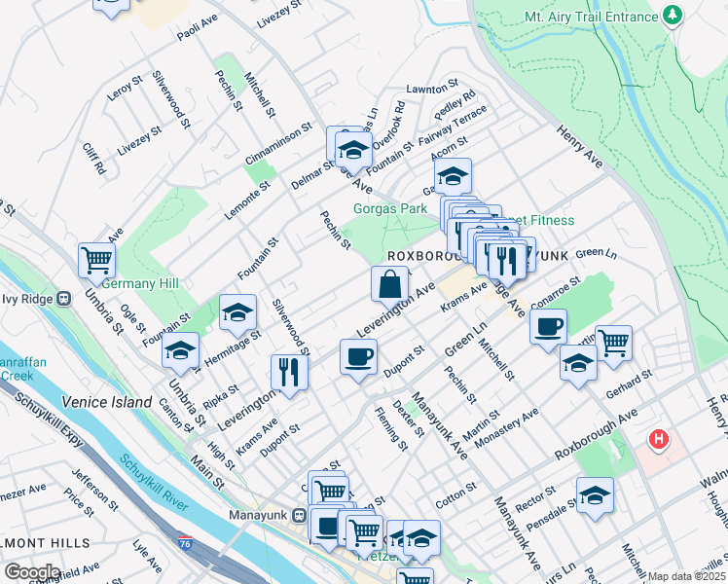Click the shopping cart marker beside Germany Hill
728x584 pixels.
(96, 262)
